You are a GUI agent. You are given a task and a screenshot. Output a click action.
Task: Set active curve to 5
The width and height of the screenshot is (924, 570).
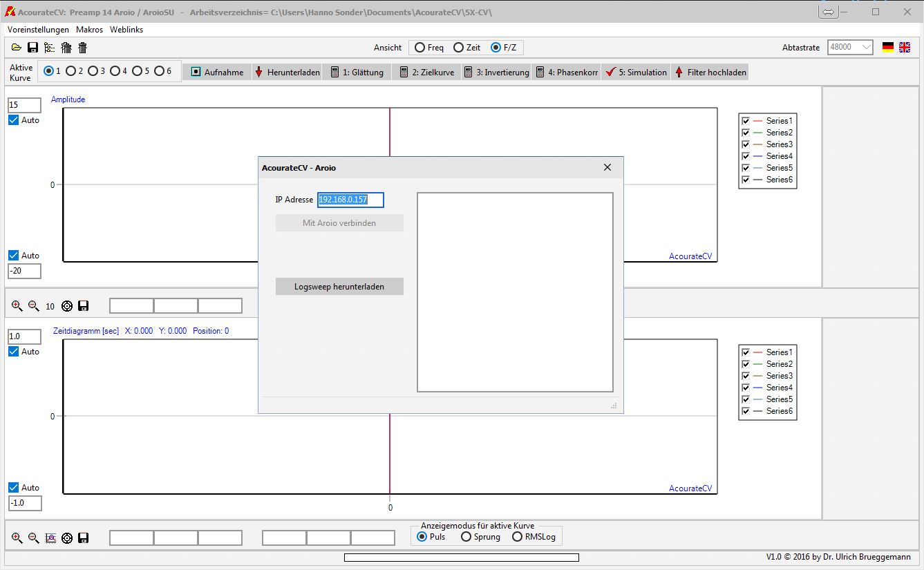pyautogui.click(x=141, y=71)
